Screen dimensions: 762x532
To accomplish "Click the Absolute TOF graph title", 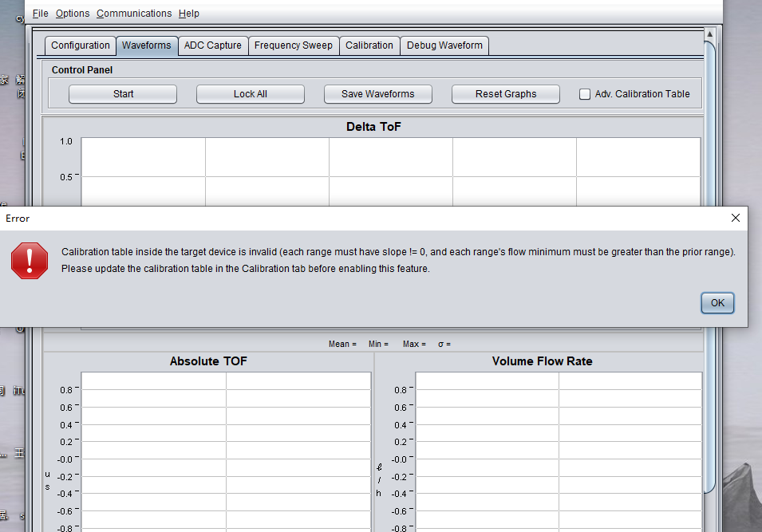I will [208, 361].
